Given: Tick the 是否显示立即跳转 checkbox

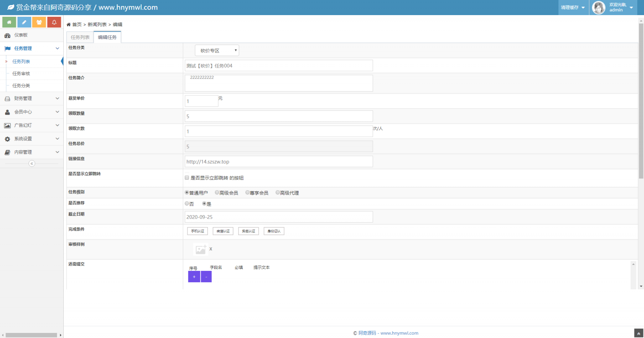Looking at the screenshot, I should [x=187, y=178].
